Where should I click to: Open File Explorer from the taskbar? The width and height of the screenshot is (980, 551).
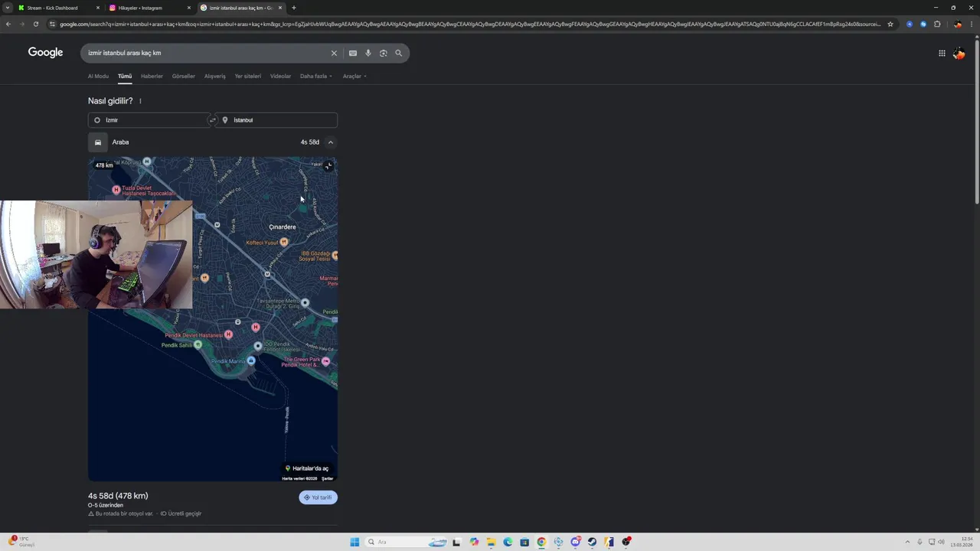491,542
